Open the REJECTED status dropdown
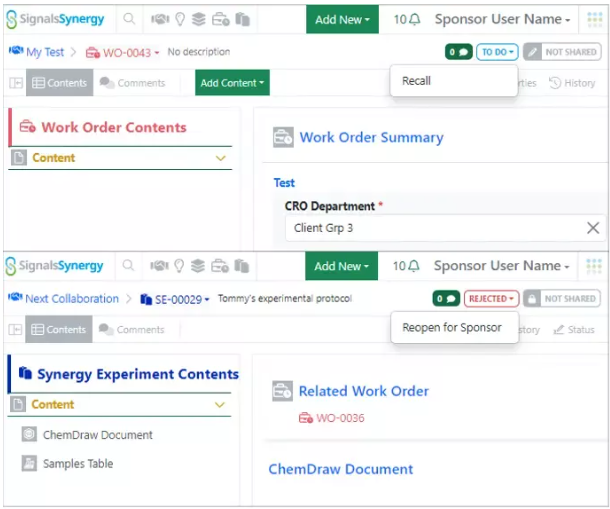This screenshot has height=509, width=610. tap(491, 299)
